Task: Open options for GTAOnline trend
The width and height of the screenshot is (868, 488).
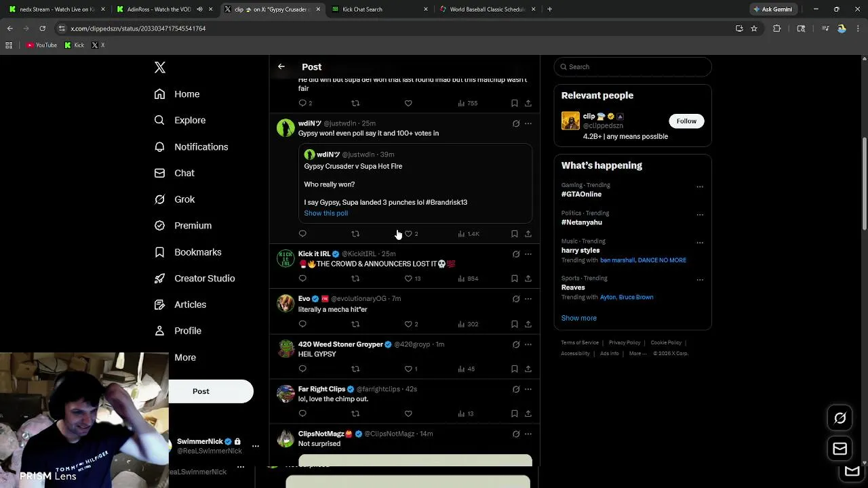Action: 700,187
